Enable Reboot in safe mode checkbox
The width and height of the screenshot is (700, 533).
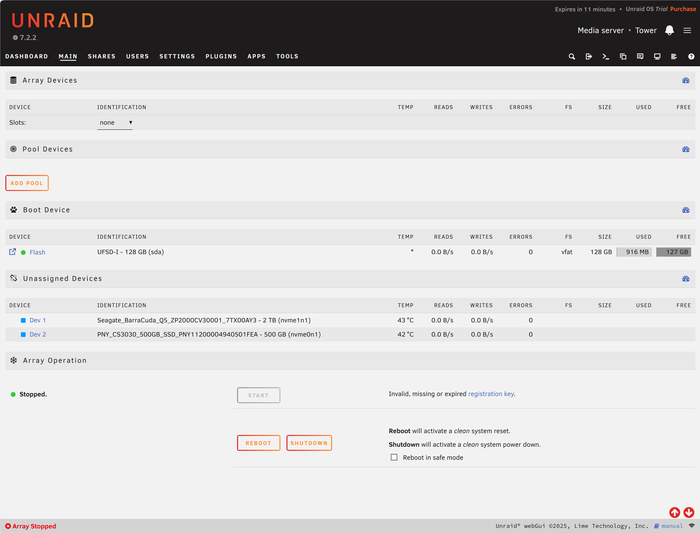point(394,457)
